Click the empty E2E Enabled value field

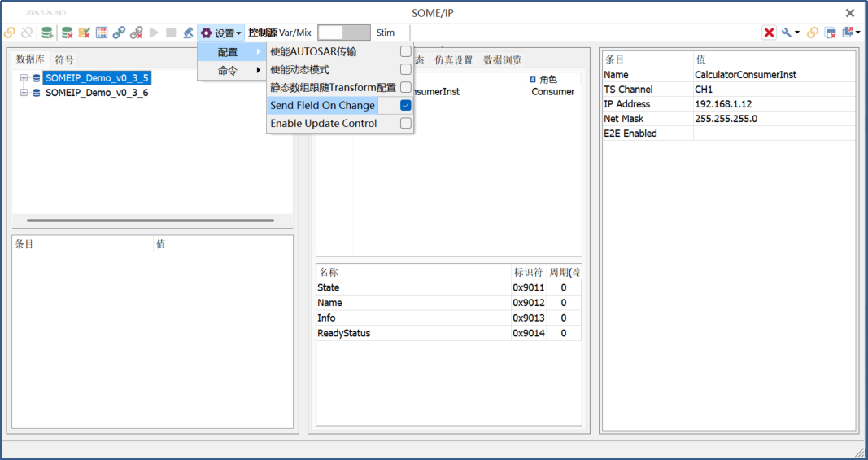(x=774, y=133)
